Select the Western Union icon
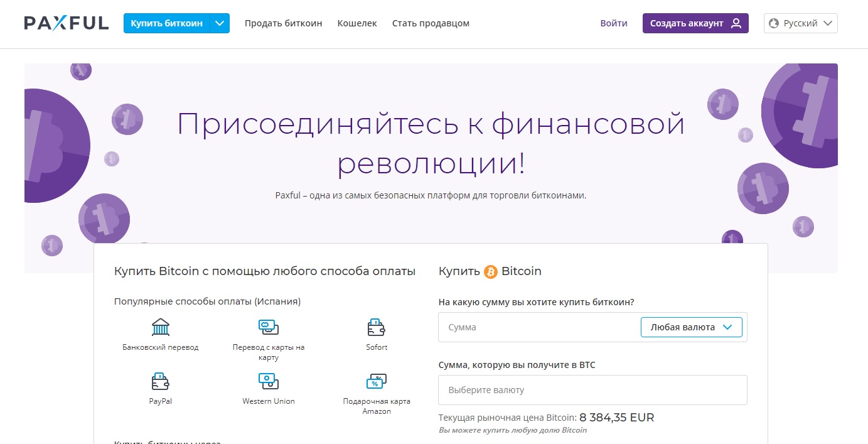 (269, 381)
